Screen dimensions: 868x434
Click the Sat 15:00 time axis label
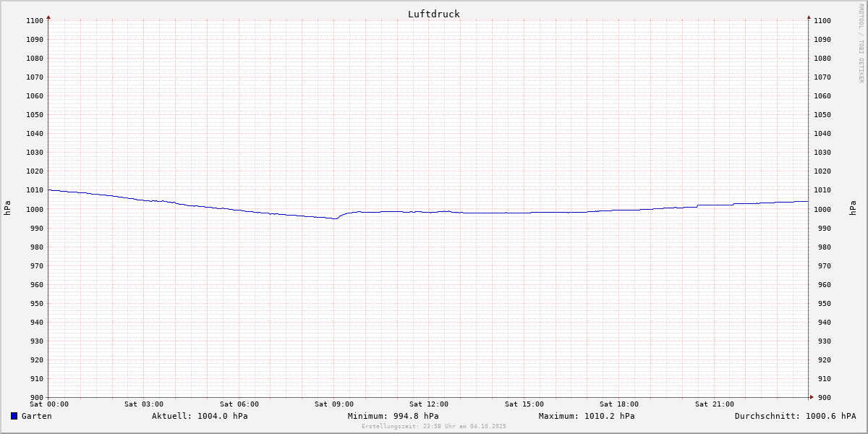pos(524,404)
